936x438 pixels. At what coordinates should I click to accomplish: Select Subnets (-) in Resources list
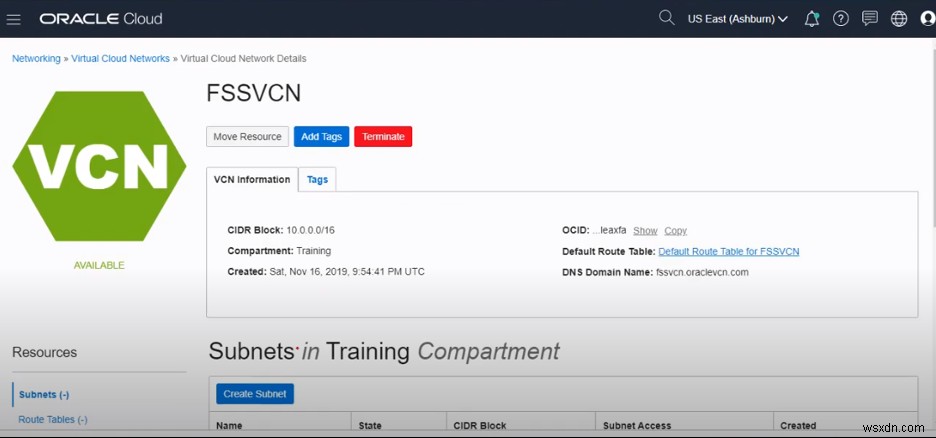click(44, 394)
